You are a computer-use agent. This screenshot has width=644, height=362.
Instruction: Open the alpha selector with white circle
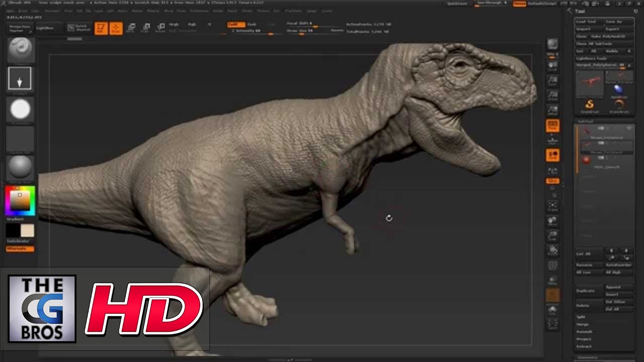pyautogui.click(x=20, y=109)
